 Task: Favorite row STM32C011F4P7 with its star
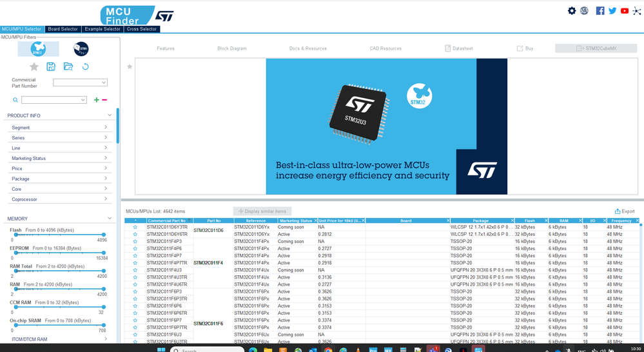pos(135,256)
